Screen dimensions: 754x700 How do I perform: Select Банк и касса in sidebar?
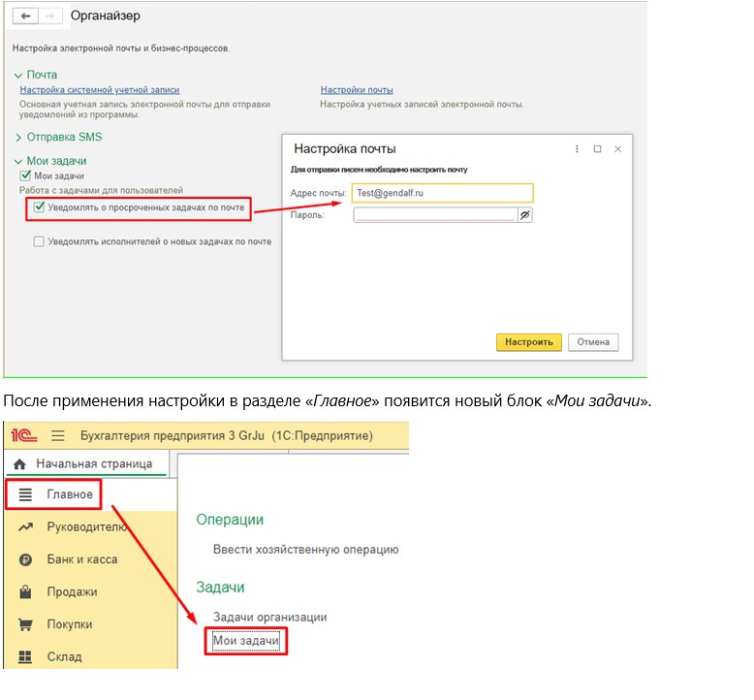point(81,559)
